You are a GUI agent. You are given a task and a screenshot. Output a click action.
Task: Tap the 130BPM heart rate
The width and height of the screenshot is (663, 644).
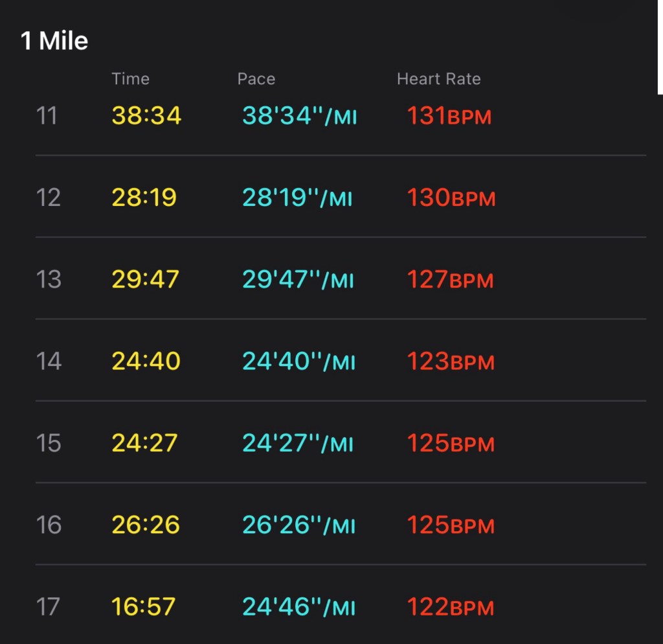pos(451,197)
